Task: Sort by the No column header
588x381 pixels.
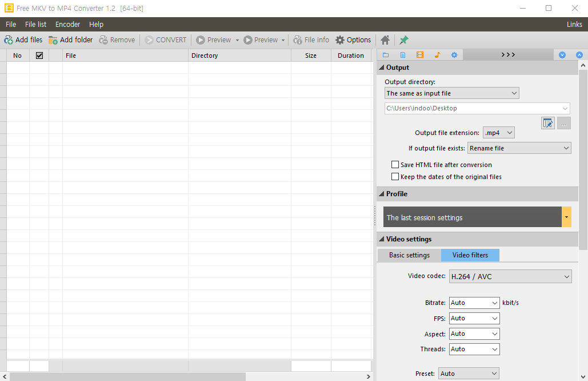Action: (x=18, y=55)
